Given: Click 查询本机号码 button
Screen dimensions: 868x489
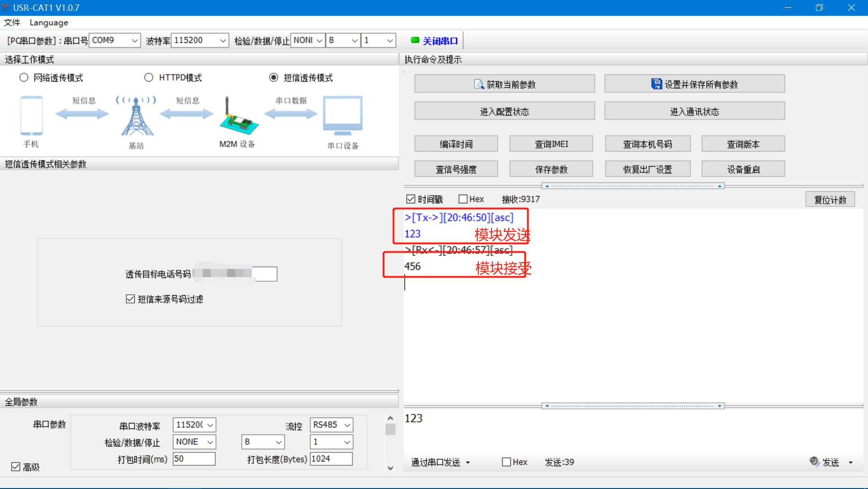Looking at the screenshot, I should click(x=648, y=144).
